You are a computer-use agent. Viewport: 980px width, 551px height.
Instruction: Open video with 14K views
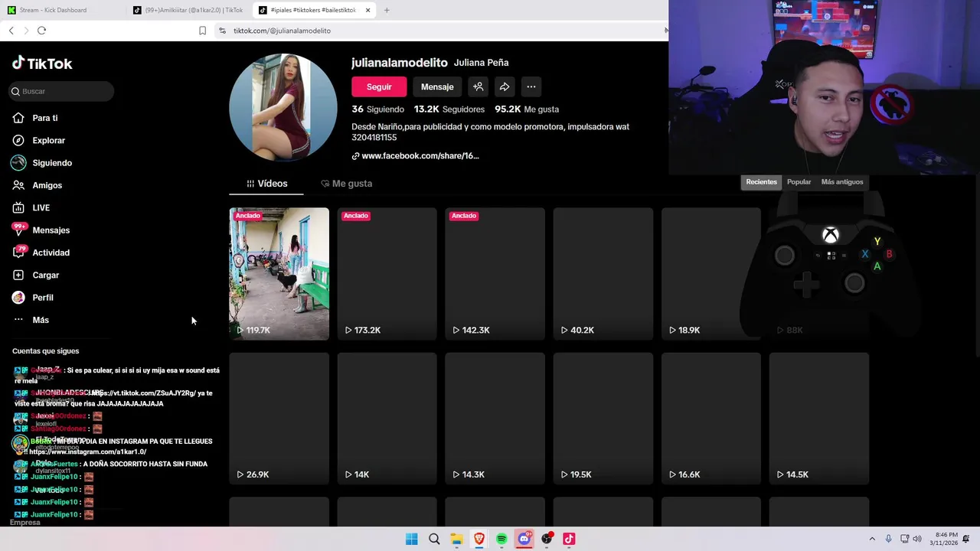(x=387, y=419)
